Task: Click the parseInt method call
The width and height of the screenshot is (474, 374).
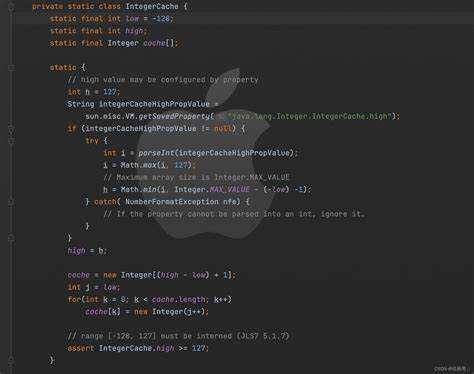Action: [156, 153]
